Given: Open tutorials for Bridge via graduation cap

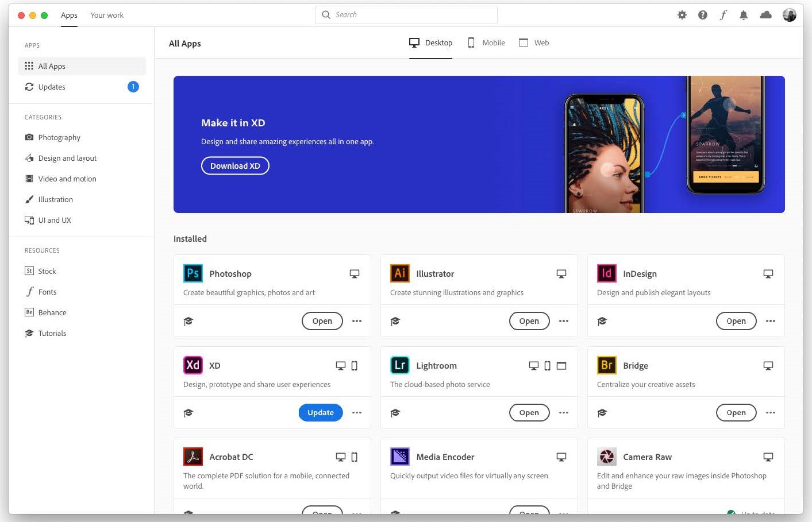Looking at the screenshot, I should point(602,413).
